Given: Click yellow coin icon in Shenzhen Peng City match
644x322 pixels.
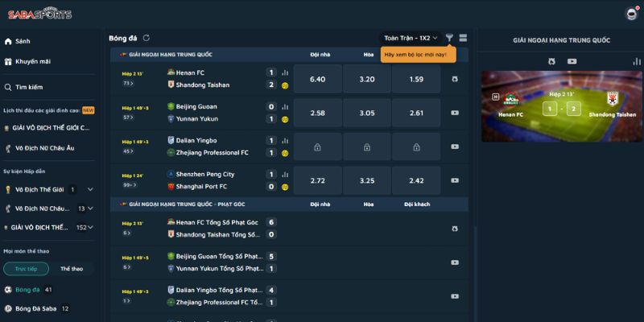Looking at the screenshot, I should [x=285, y=186].
